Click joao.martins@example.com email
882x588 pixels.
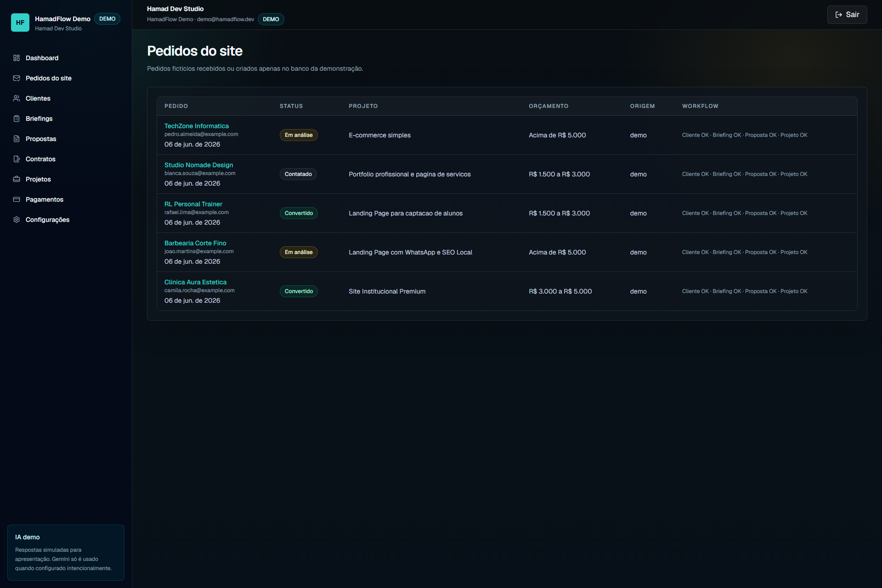(x=199, y=251)
